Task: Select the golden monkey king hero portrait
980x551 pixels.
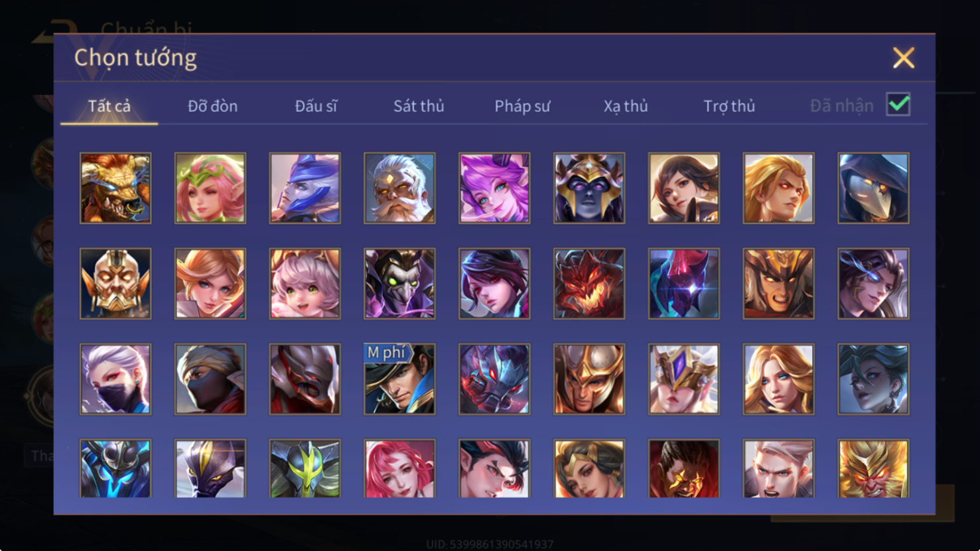Action: click(x=873, y=468)
